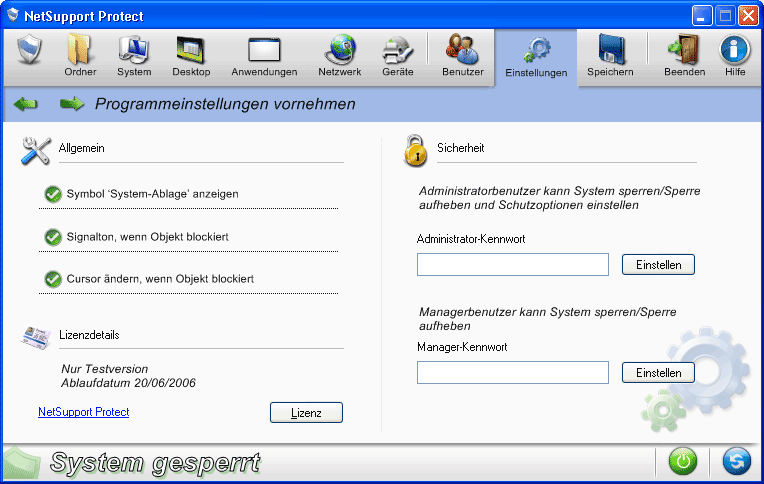
Task: Open the Desktop section
Action: pos(191,55)
